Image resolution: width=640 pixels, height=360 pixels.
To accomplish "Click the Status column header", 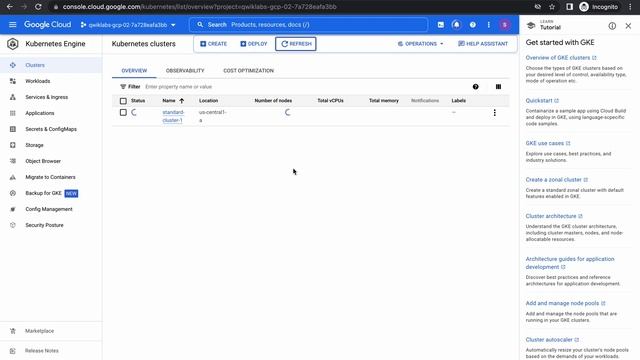I will [x=138, y=100].
